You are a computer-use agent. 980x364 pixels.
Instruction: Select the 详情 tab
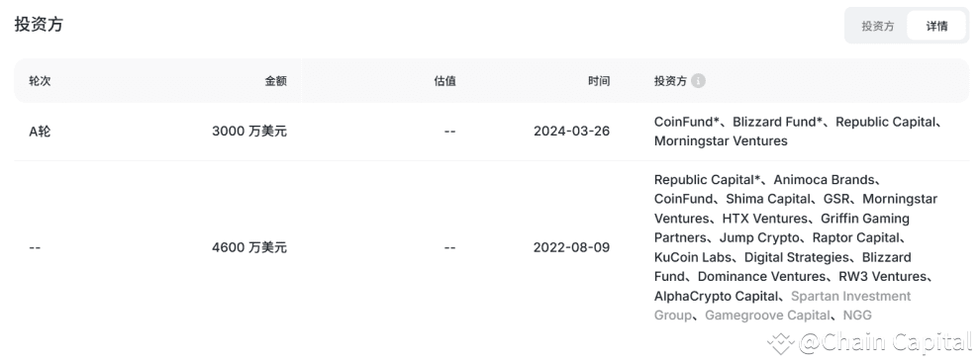pyautogui.click(x=936, y=26)
